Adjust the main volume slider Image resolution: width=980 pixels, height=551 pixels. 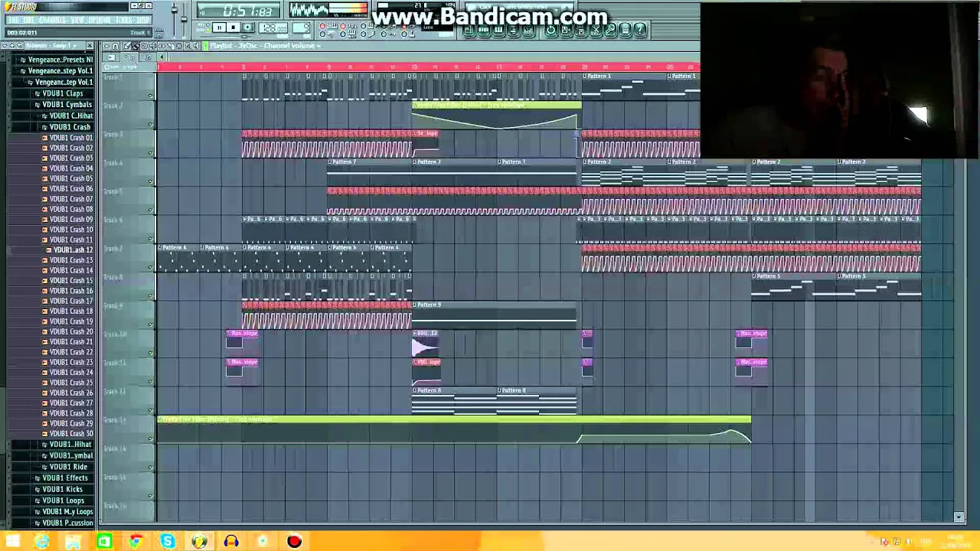point(175,10)
